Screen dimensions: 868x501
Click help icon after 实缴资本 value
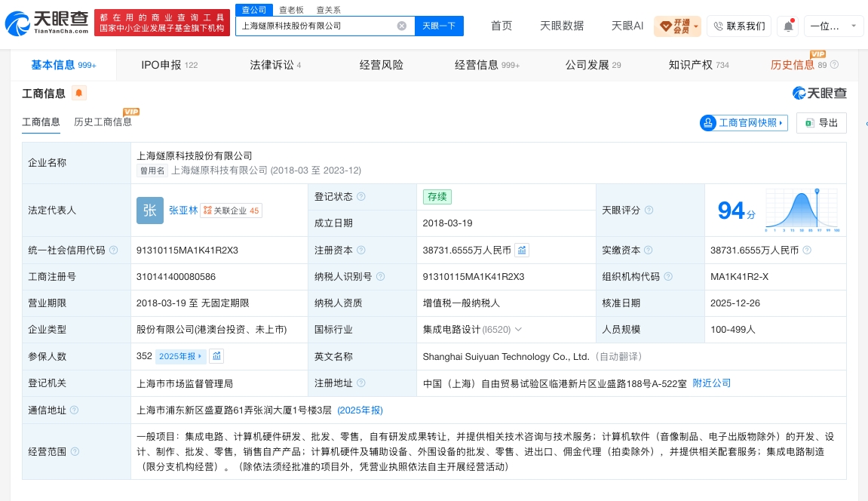point(807,250)
